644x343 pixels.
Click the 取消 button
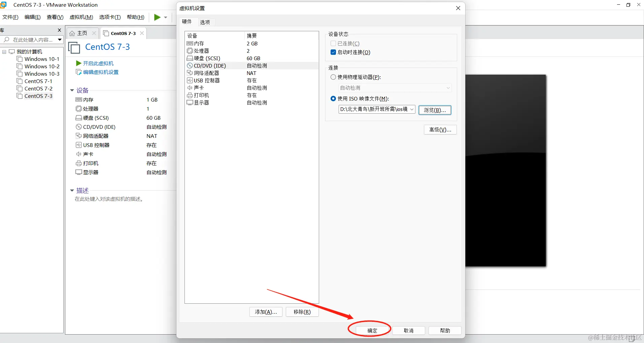point(409,331)
